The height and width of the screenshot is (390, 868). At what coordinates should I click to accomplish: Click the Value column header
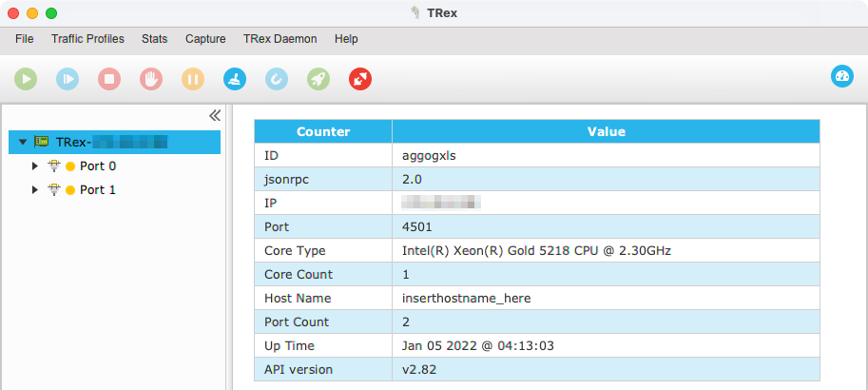[607, 131]
